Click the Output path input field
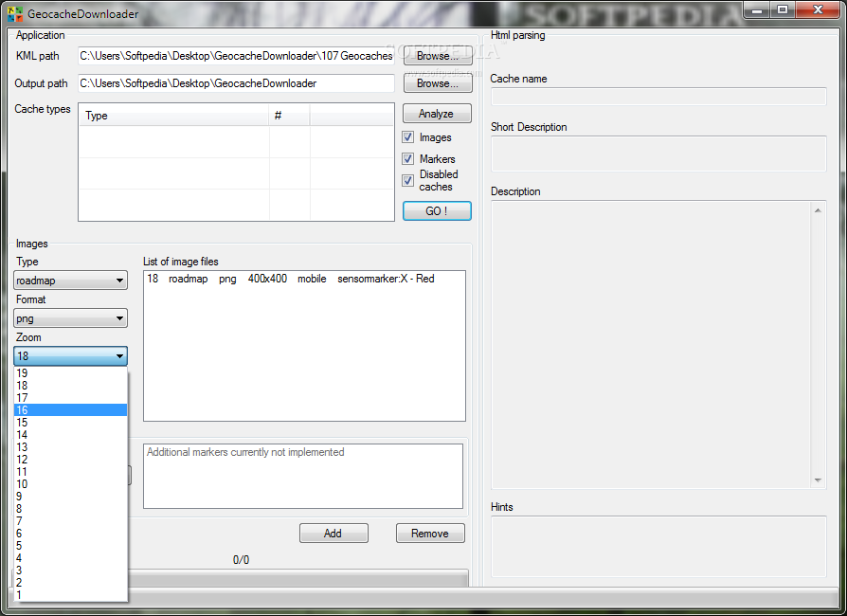 pos(236,83)
